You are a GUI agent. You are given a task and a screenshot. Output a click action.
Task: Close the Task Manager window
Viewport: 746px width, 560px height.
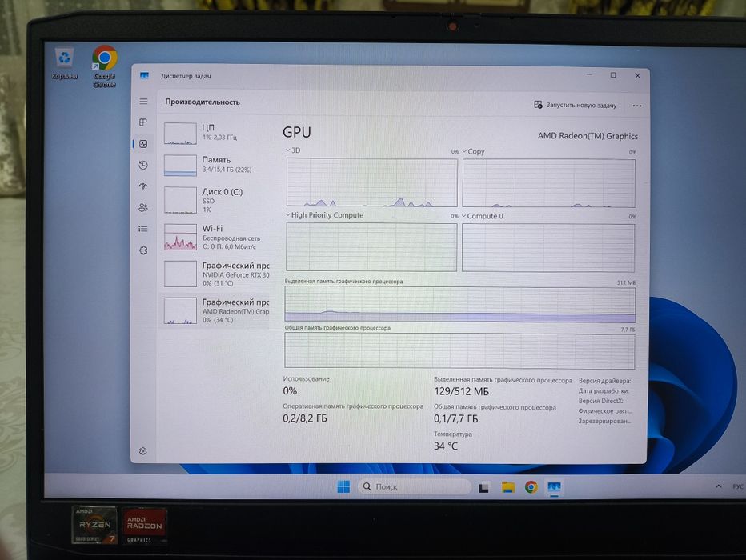coord(637,75)
